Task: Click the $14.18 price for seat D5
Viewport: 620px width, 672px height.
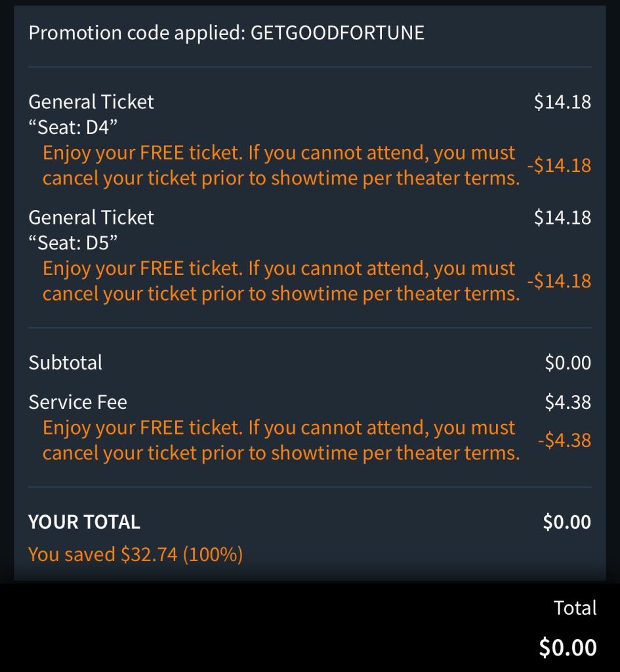Action: click(562, 217)
